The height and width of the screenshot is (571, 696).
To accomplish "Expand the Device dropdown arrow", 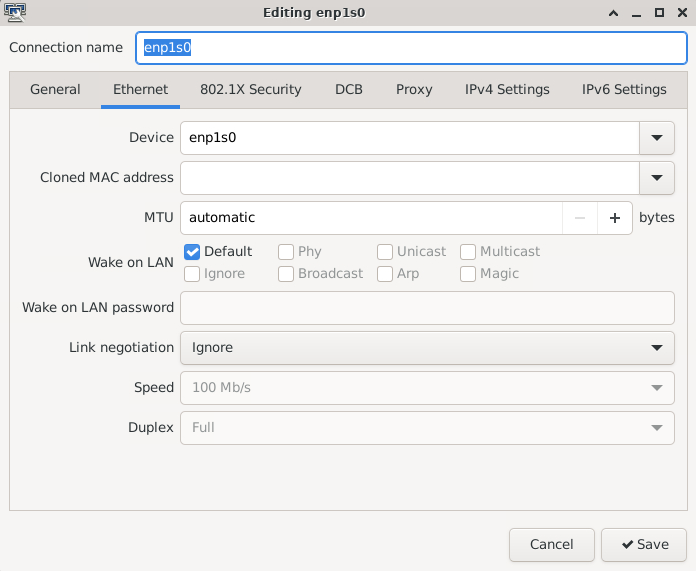I will tap(656, 138).
